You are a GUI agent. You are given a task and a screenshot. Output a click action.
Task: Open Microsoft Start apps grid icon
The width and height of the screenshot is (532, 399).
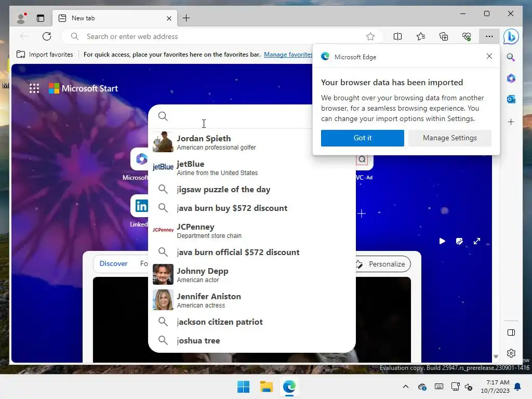point(34,88)
